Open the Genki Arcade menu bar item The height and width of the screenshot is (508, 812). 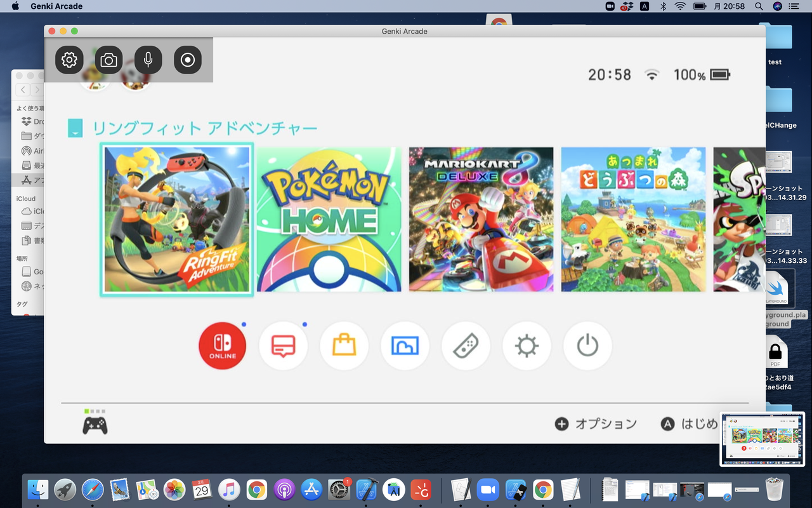click(x=56, y=6)
